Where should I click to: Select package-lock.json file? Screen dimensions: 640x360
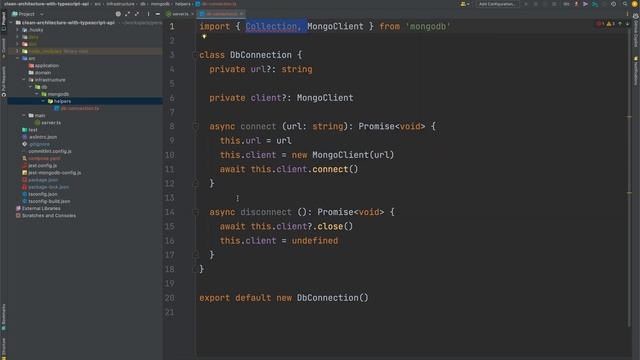click(48, 187)
